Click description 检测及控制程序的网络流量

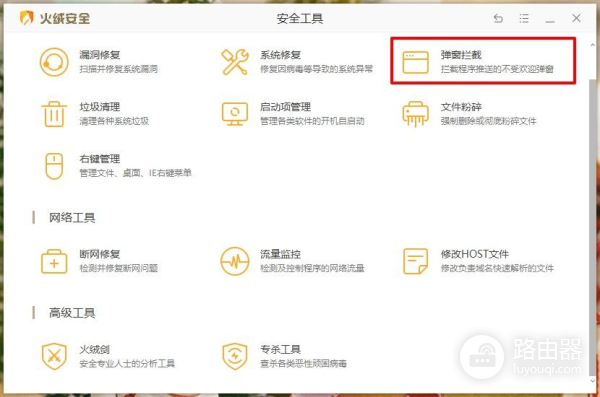(x=312, y=268)
